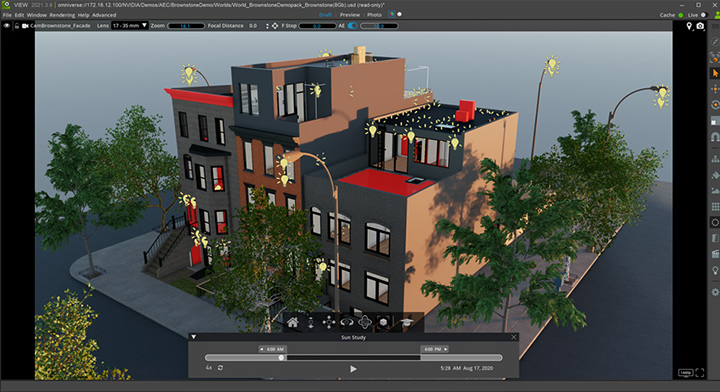Open settings gear in sidebar
Image resolution: width=720 pixels, height=392 pixels.
pos(714,292)
